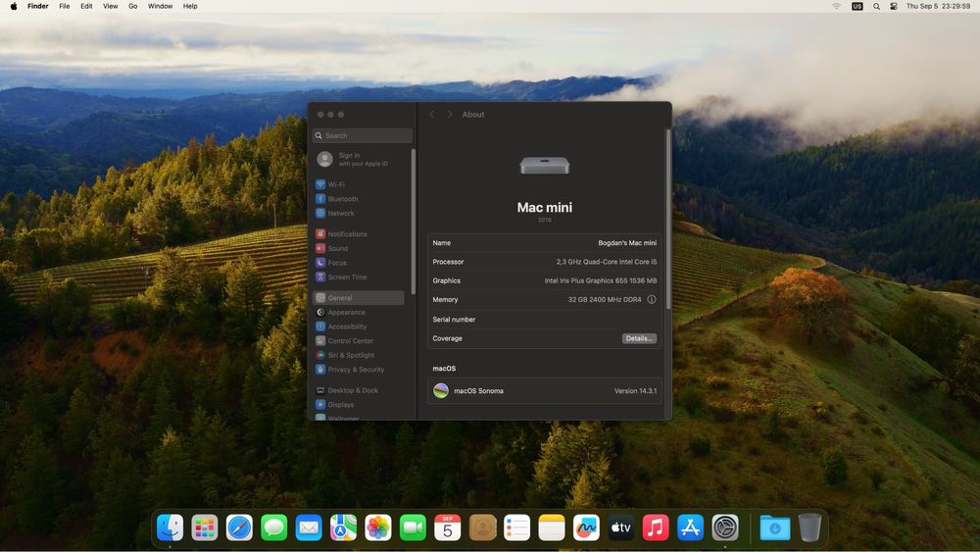Screen dimensions: 980x552
Task: Open the Finder menu in menu bar
Action: click(38, 6)
